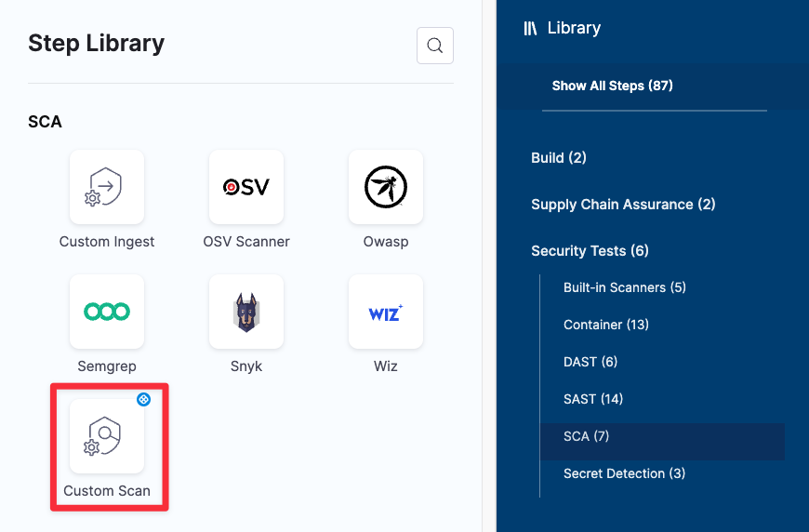The image size is (809, 532).
Task: Expand the Build (2) category
Action: [558, 158]
